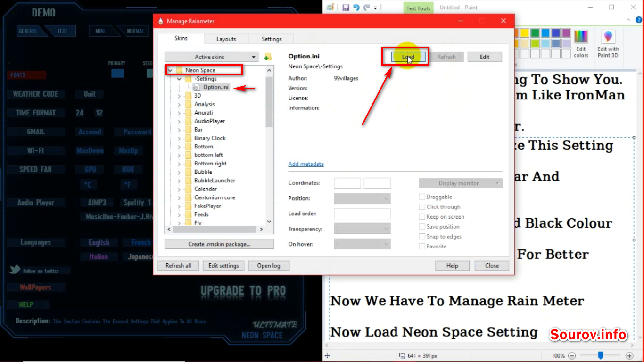Image resolution: width=644 pixels, height=362 pixels.
Task: Click WallPapers in Neon Space panel
Action: [x=35, y=288]
